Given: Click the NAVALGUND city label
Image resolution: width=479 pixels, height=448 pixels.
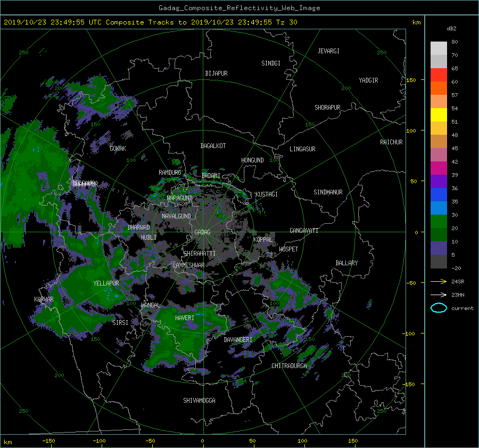Looking at the screenshot, I should (176, 216).
